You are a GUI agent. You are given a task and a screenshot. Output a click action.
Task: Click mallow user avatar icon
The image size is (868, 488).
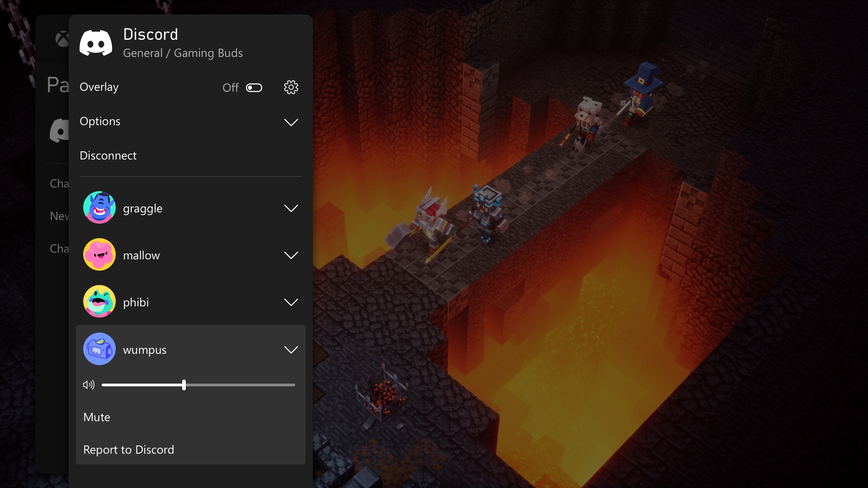99,255
